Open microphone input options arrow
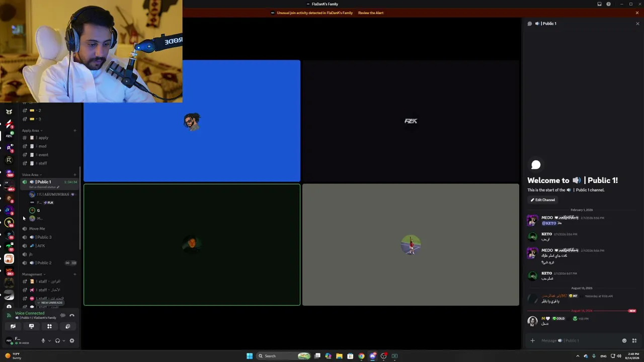Viewport: 644px width, 362px height. [49, 341]
